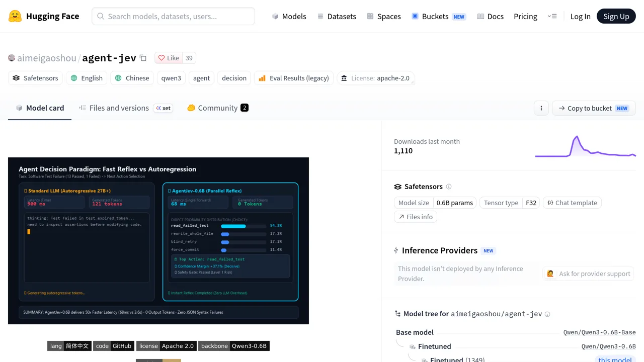The height and width of the screenshot is (362, 644).
Task: Select the Safetensors tag
Action: [36, 78]
